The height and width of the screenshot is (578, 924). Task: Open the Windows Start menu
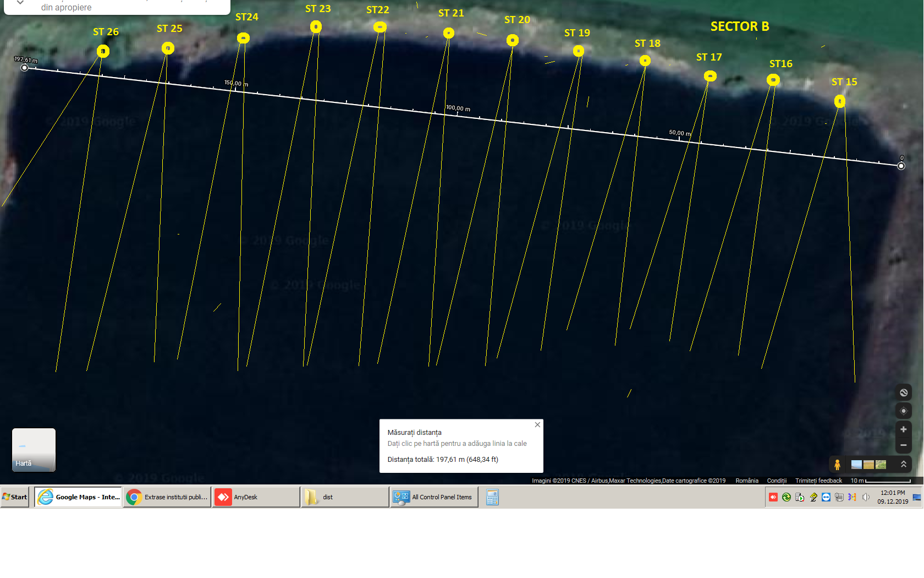pos(15,497)
